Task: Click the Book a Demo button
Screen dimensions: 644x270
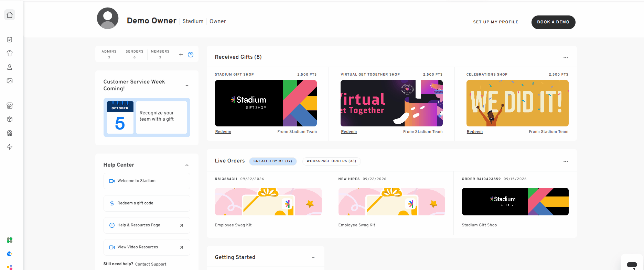Action: (x=553, y=22)
